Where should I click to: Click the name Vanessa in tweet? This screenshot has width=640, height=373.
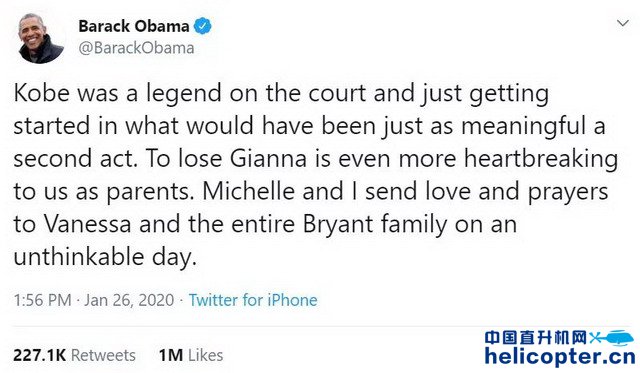(x=87, y=224)
